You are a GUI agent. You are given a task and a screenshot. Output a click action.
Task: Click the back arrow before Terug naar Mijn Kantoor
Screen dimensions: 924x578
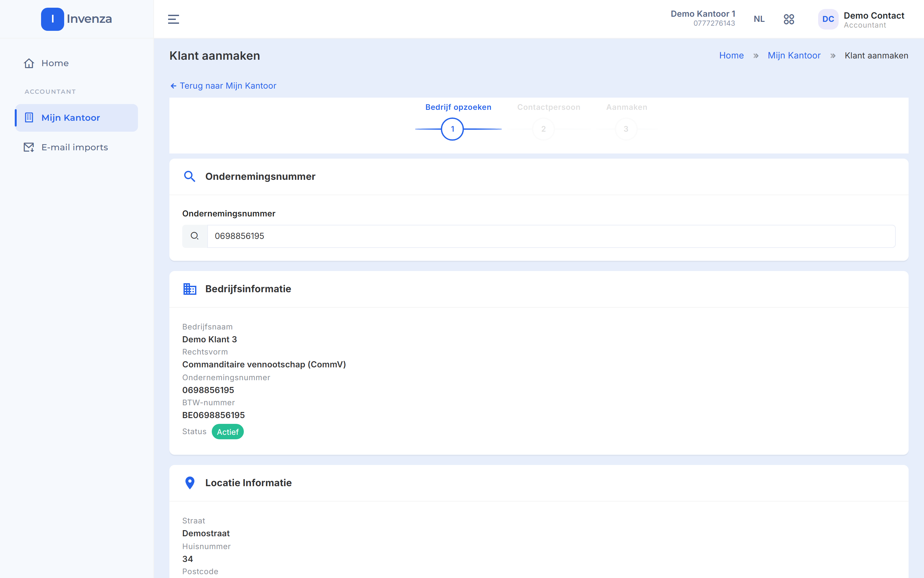click(x=173, y=86)
